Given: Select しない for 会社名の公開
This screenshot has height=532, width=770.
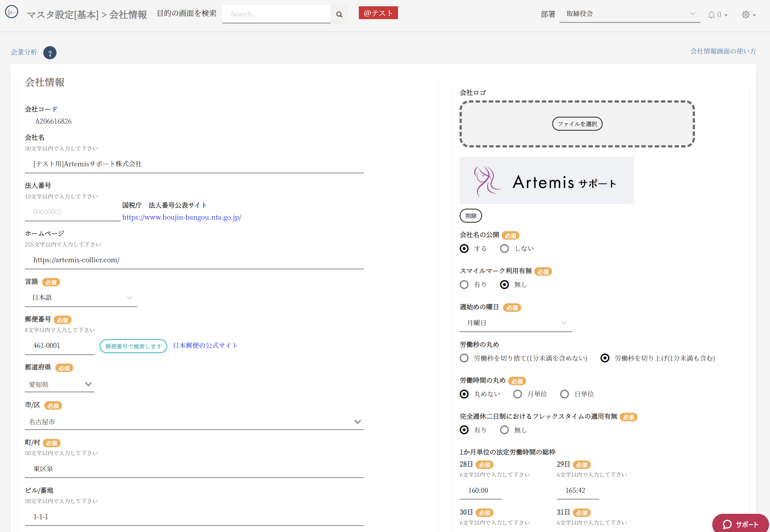Looking at the screenshot, I should [504, 249].
